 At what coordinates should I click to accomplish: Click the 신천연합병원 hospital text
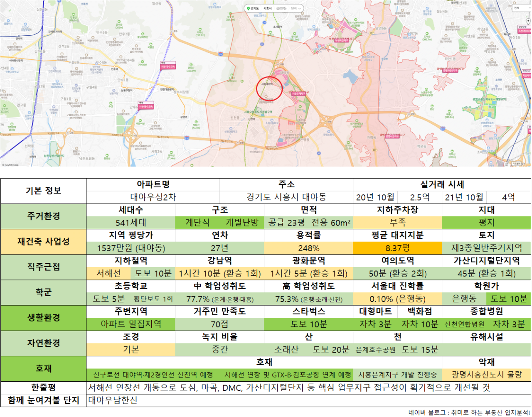pos(465,324)
